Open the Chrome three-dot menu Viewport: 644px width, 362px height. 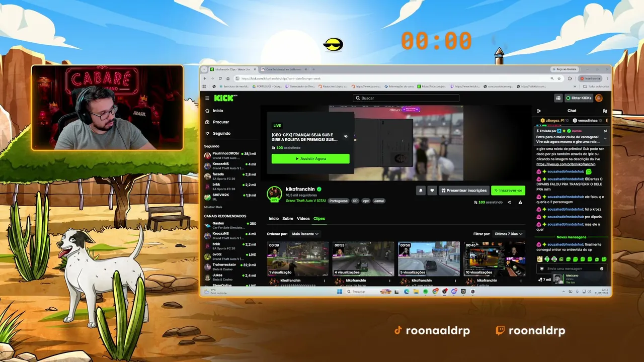point(607,78)
